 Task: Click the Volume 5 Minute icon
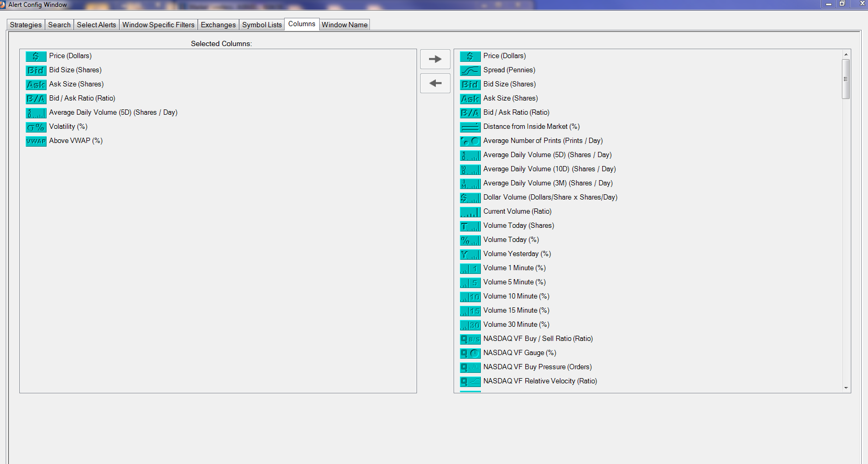click(x=470, y=282)
